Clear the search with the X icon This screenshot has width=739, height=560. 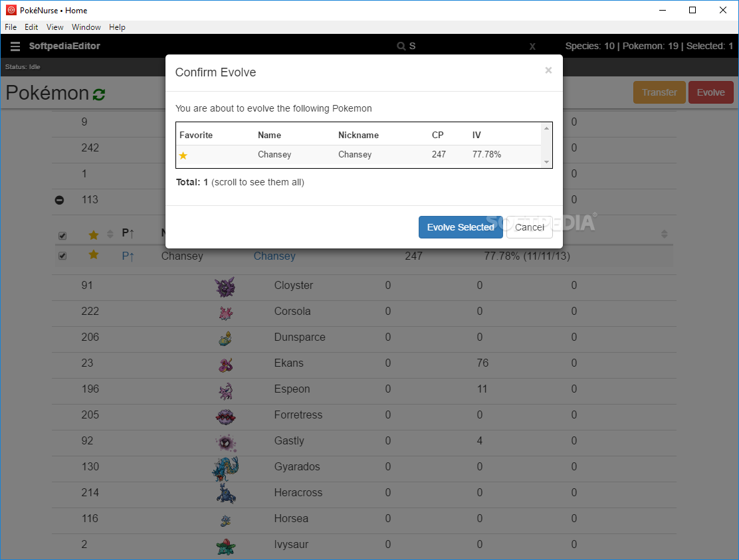(x=532, y=46)
